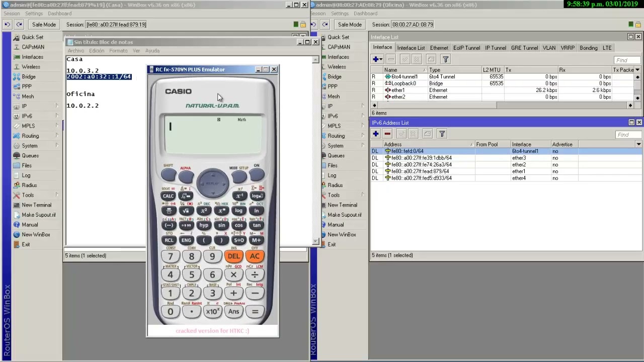Switch to VLAN tab in Interface List

click(x=549, y=48)
